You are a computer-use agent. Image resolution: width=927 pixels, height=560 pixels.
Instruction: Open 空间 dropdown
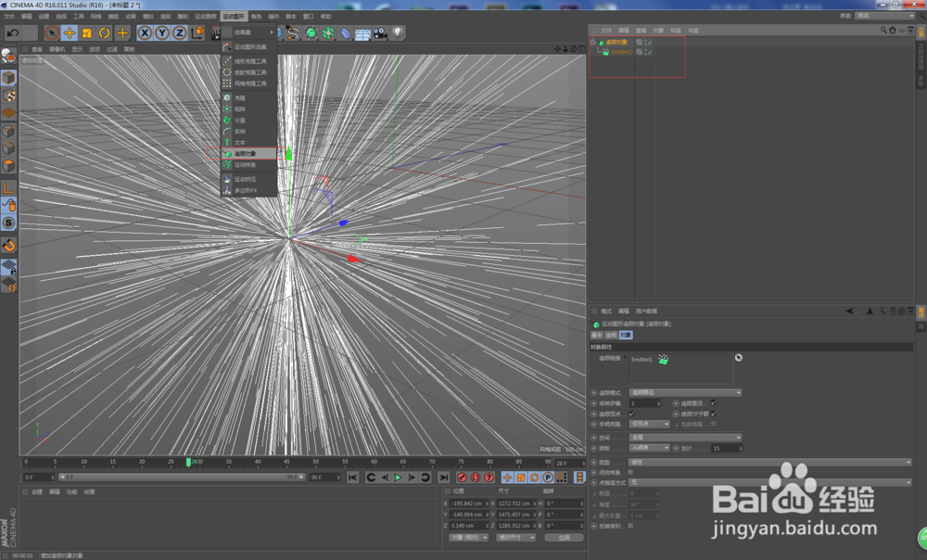click(x=685, y=438)
